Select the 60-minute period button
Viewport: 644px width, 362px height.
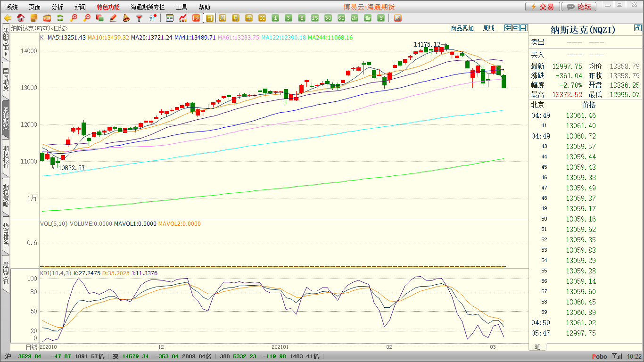(341, 18)
